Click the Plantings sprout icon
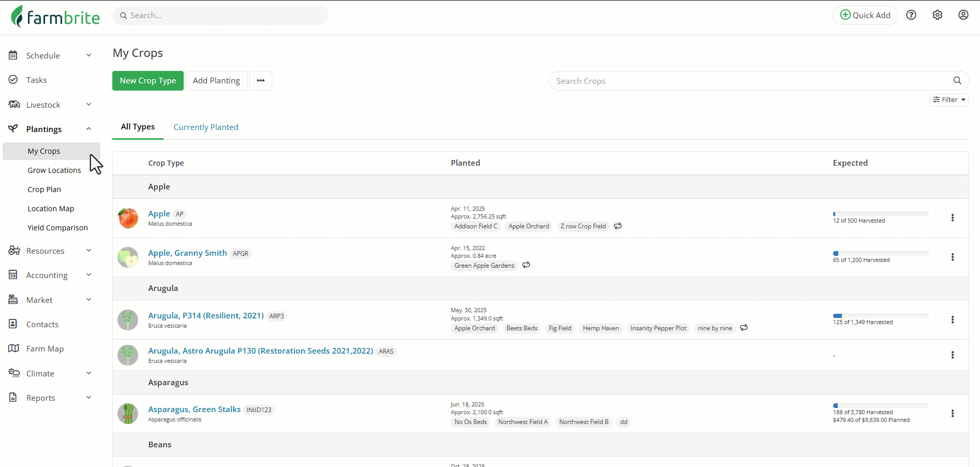 tap(13, 129)
